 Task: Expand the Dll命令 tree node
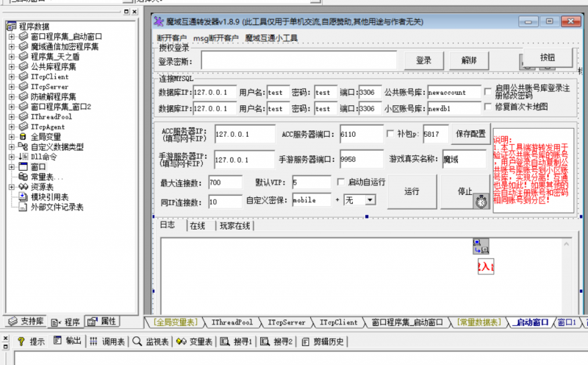click(11, 157)
